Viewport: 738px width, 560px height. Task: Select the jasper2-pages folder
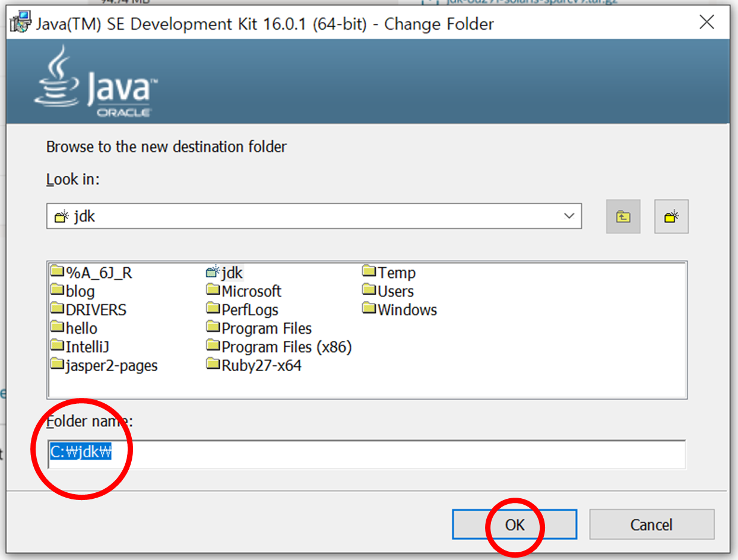pyautogui.click(x=104, y=365)
